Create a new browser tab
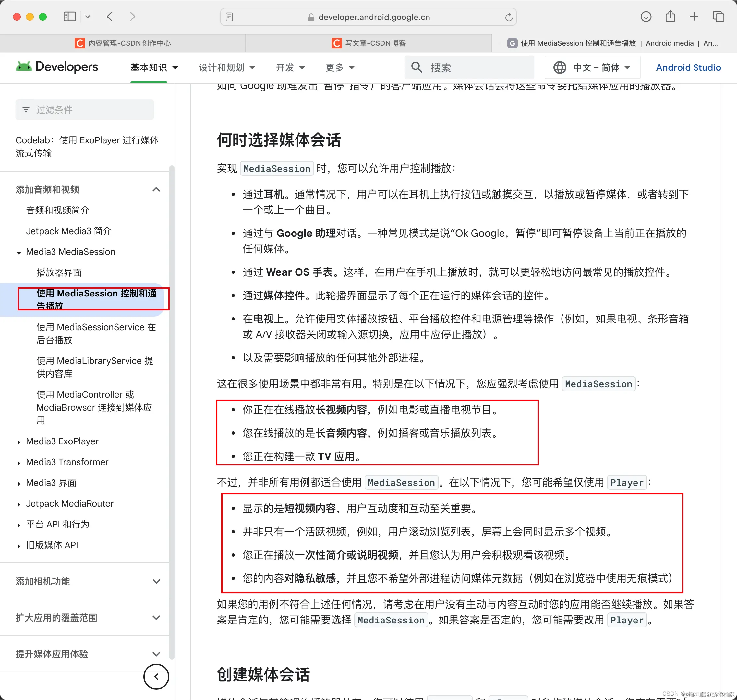The height and width of the screenshot is (700, 737). (x=694, y=17)
